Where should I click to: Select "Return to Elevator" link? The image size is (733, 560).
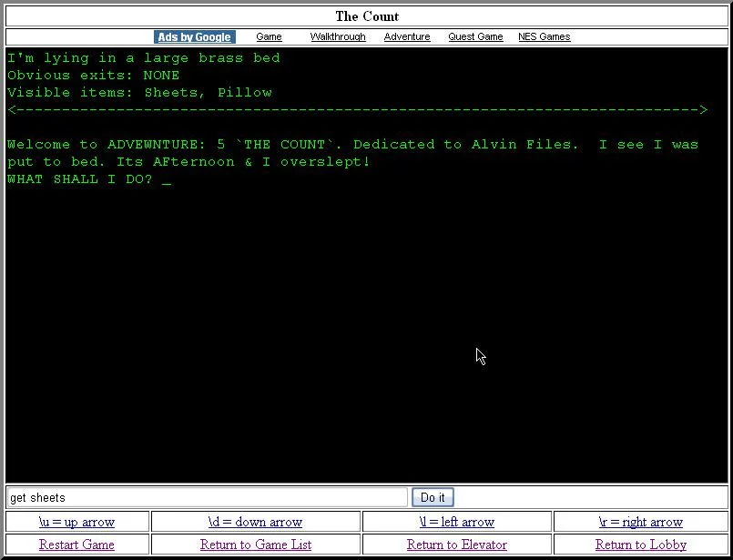457,545
